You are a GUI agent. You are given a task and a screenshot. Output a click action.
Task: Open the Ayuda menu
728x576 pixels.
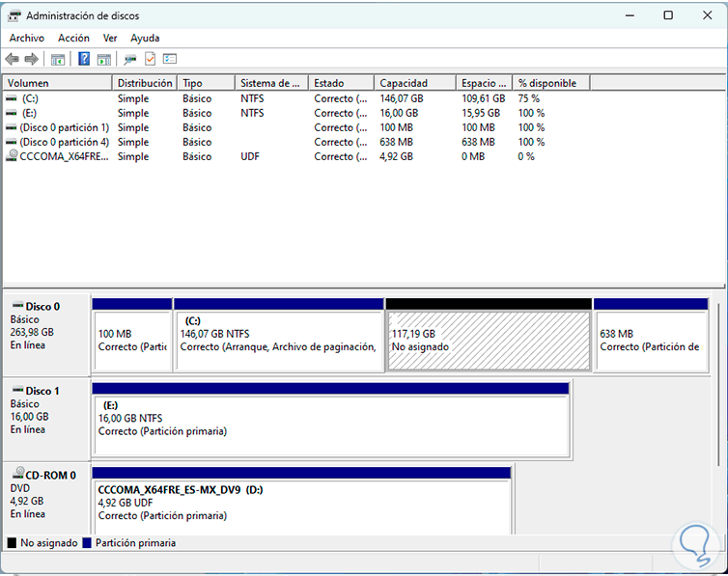tap(145, 38)
